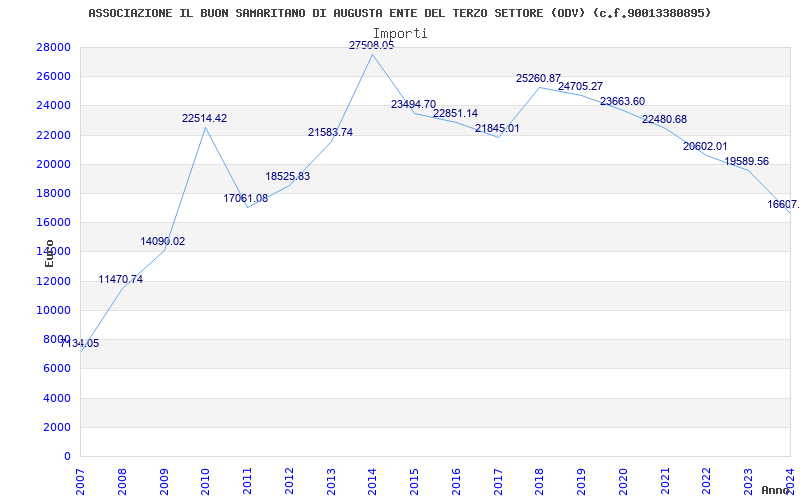Viewport: 800px width, 500px height.
Task: Click the data label 25260.87
Action: tap(538, 79)
